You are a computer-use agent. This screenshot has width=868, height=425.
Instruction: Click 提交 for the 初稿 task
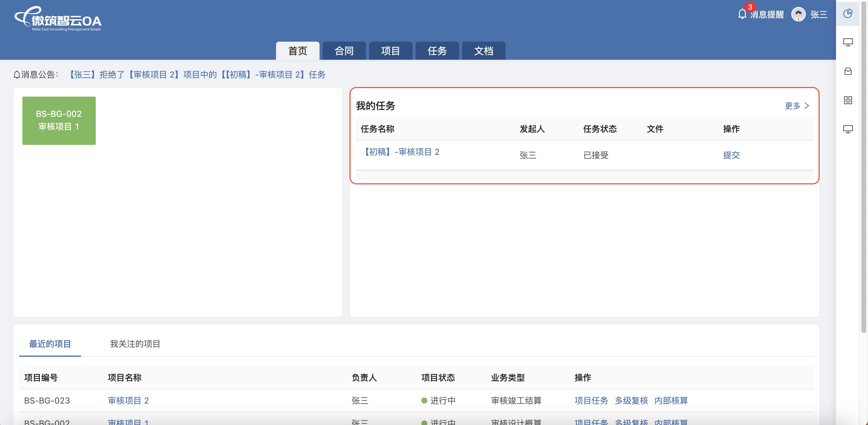click(731, 155)
